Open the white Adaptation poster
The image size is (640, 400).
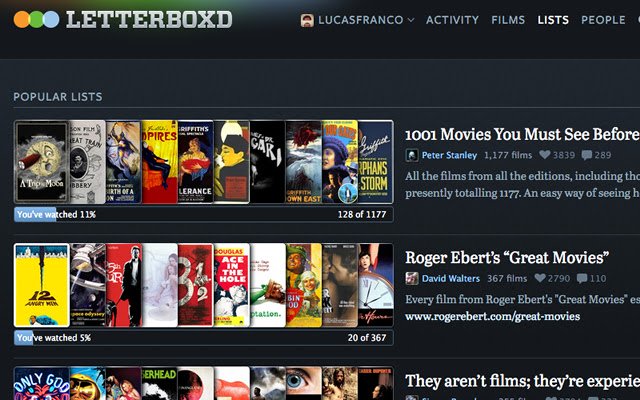tap(267, 285)
